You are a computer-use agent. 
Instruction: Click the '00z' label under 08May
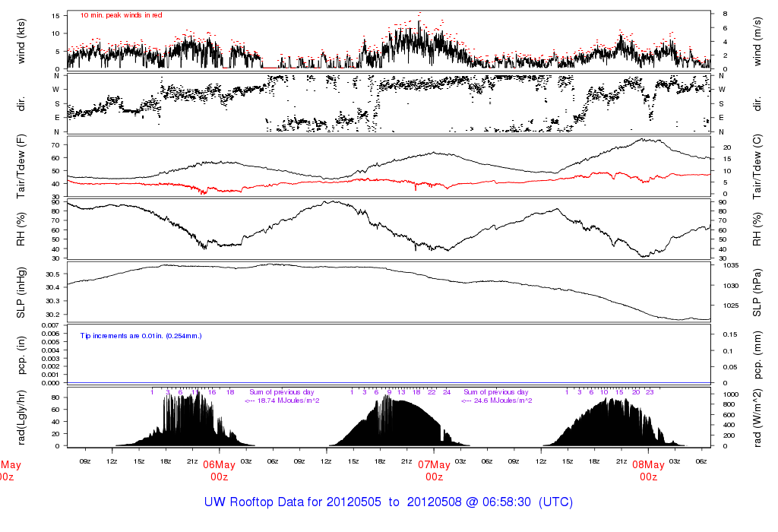(649, 477)
